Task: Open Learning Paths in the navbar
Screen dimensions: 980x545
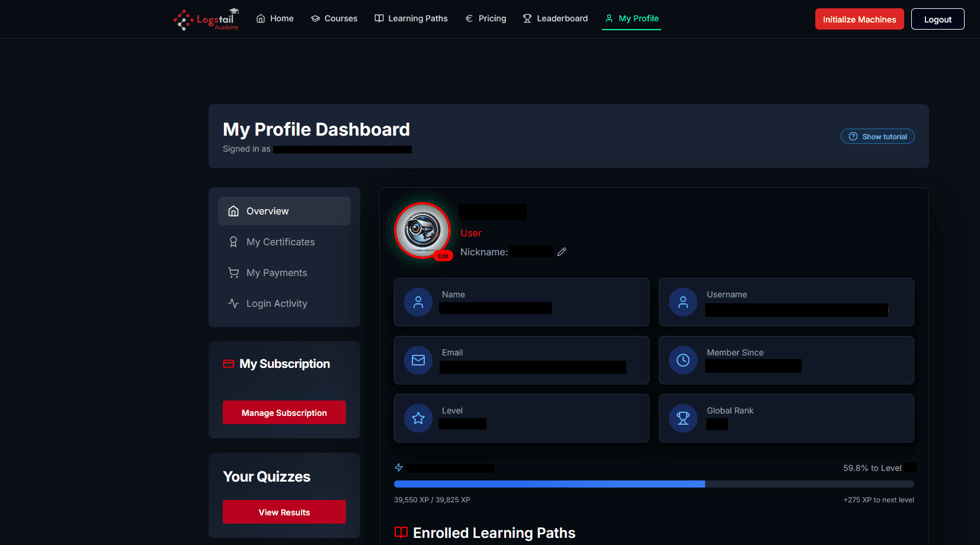Action: (x=411, y=18)
